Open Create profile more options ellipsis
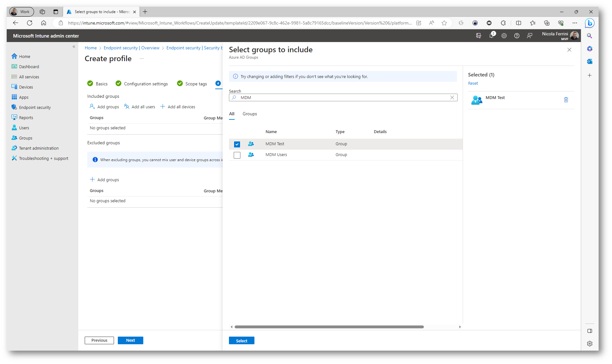This screenshot has height=364, width=612. point(142,59)
